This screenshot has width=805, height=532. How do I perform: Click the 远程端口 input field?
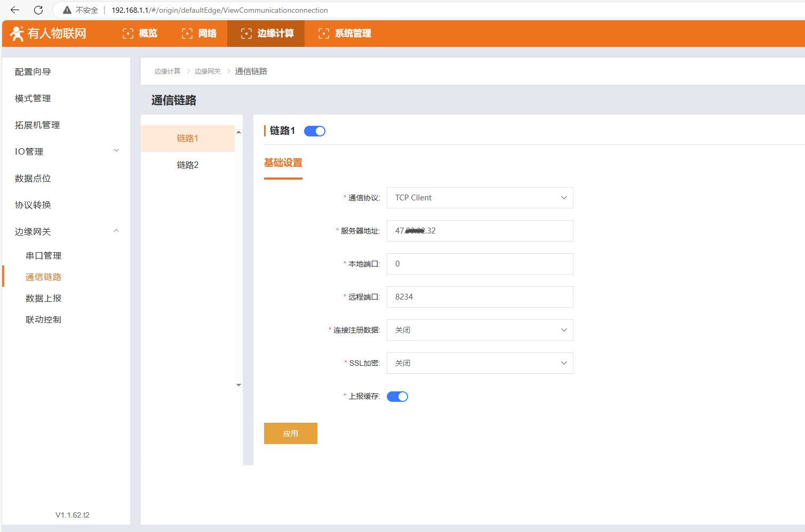point(480,297)
